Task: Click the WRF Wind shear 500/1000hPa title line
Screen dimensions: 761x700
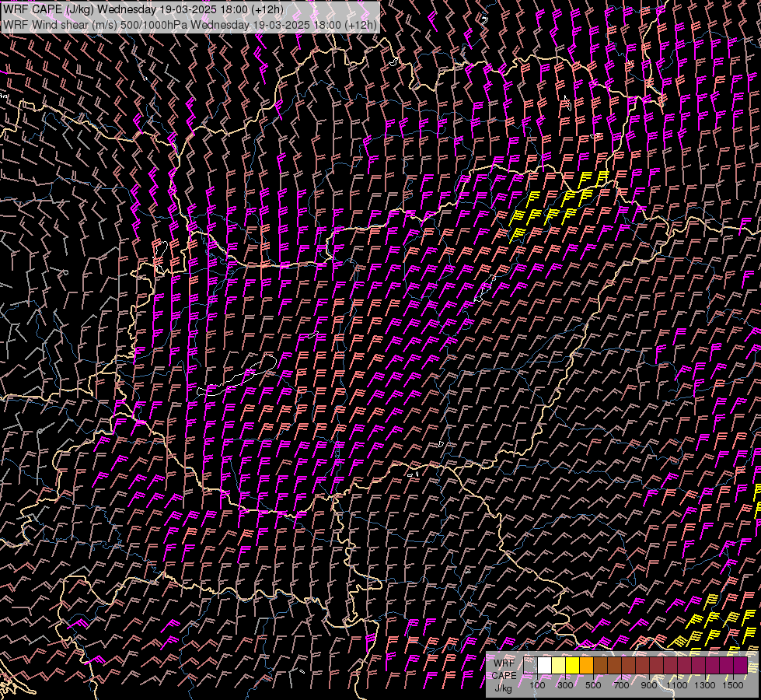Action: click(x=190, y=25)
